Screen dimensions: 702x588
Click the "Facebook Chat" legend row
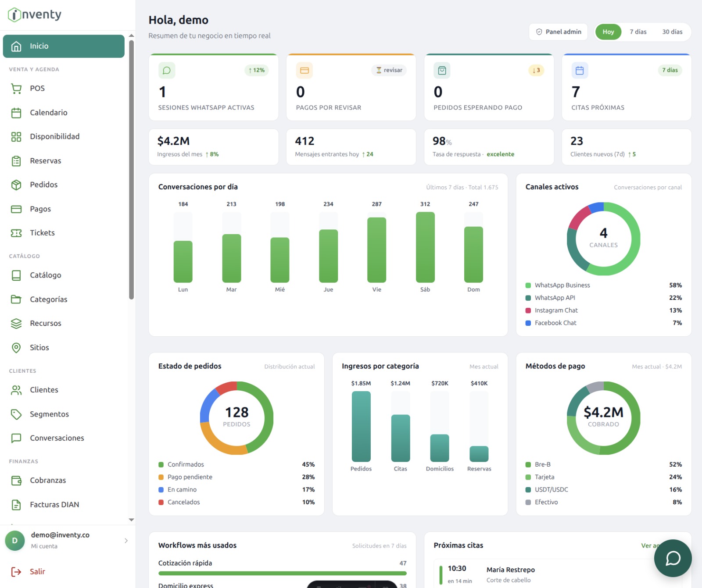604,323
